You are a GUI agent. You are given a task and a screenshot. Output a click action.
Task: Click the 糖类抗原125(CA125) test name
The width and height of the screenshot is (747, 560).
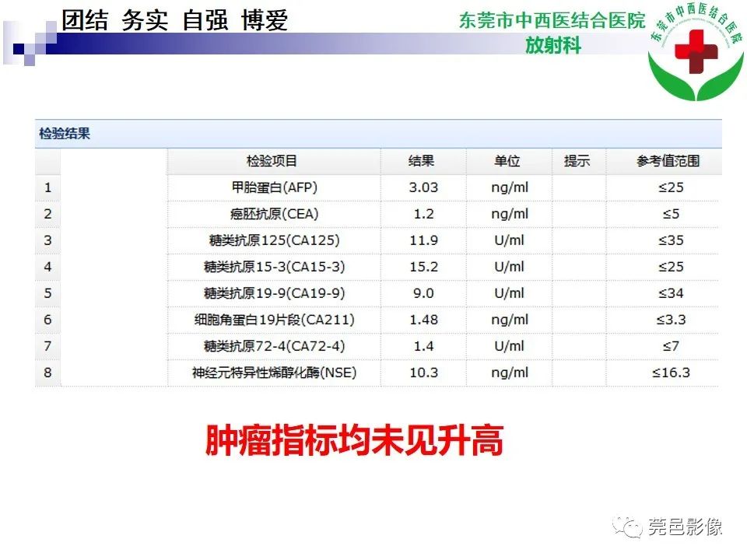point(275,240)
